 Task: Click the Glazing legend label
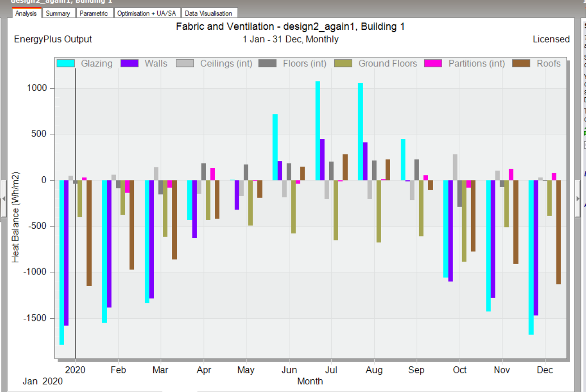(x=97, y=64)
